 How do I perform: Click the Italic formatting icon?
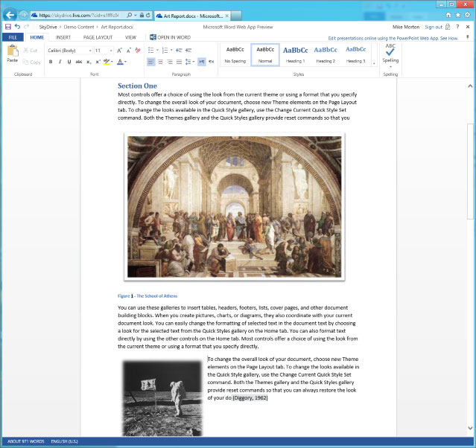(x=60, y=62)
